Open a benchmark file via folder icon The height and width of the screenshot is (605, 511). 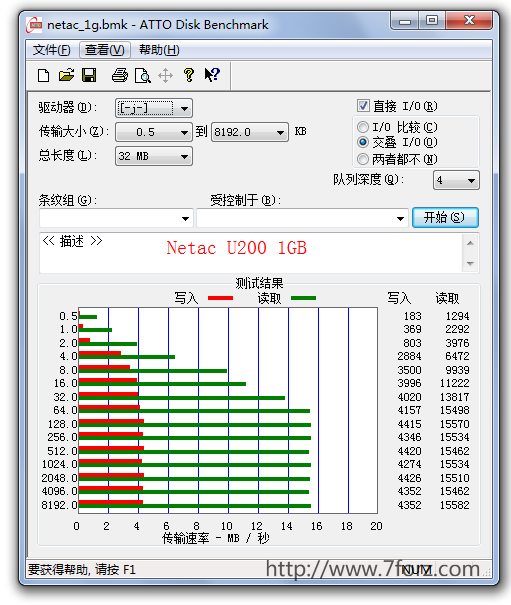coord(66,75)
